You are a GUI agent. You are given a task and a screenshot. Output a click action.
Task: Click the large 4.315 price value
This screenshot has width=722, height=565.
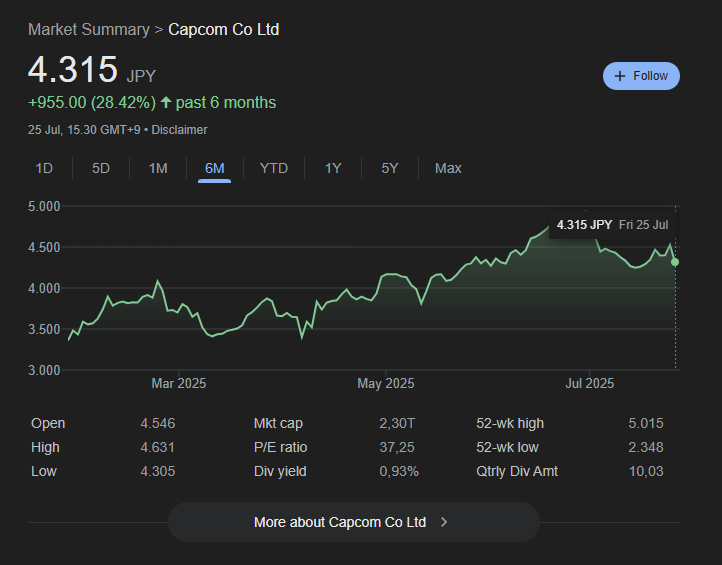click(x=73, y=70)
